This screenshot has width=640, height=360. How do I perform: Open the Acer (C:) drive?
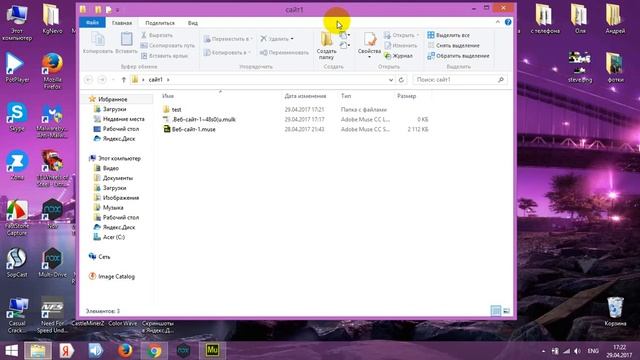[x=113, y=237]
